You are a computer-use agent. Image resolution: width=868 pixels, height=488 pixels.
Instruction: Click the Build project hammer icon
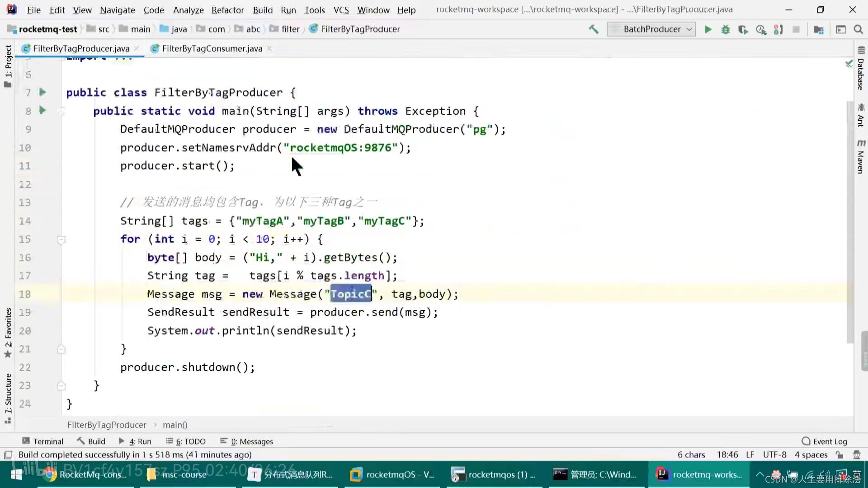coord(594,29)
